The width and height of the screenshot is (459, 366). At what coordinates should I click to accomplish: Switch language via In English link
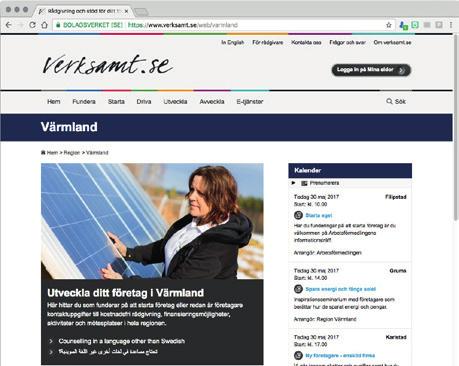[233, 42]
